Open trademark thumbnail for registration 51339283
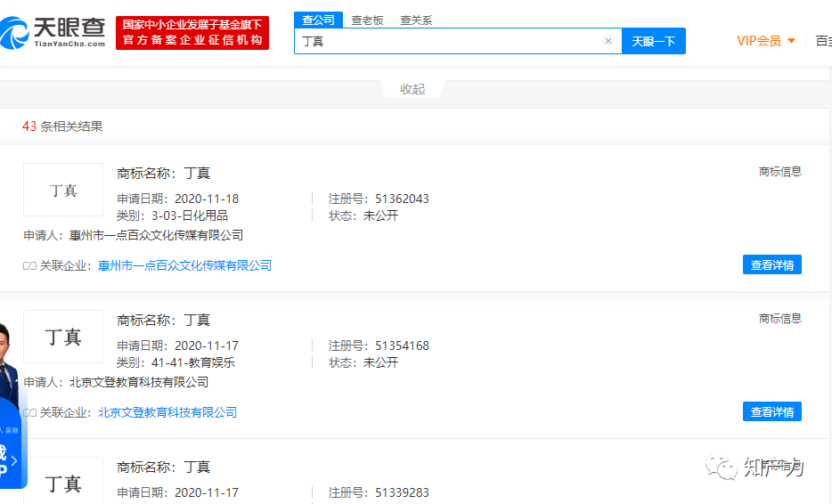Viewport: 832px width, 504px height. pos(63,481)
